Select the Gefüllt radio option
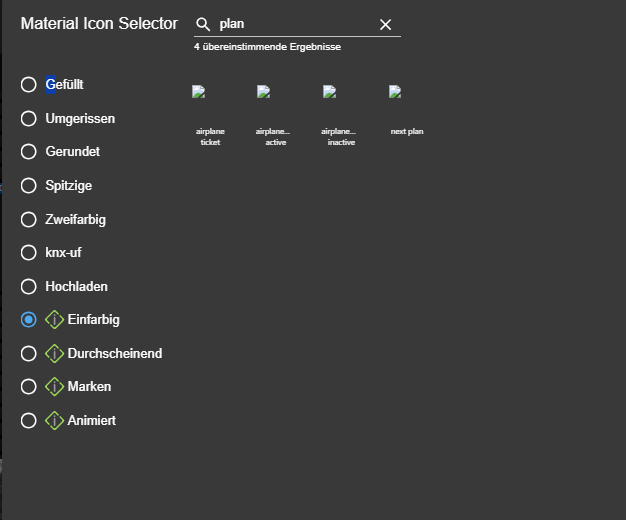 pos(29,85)
